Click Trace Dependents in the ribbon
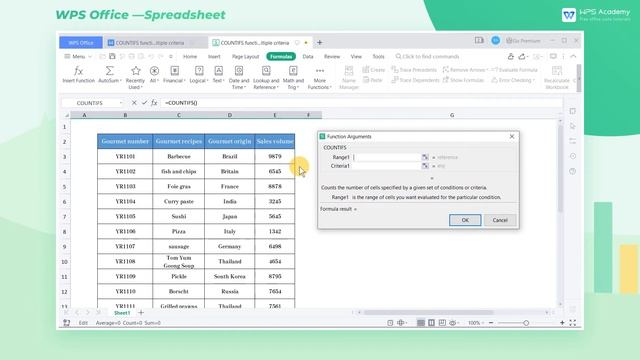The width and height of the screenshot is (640, 360). 415,80
